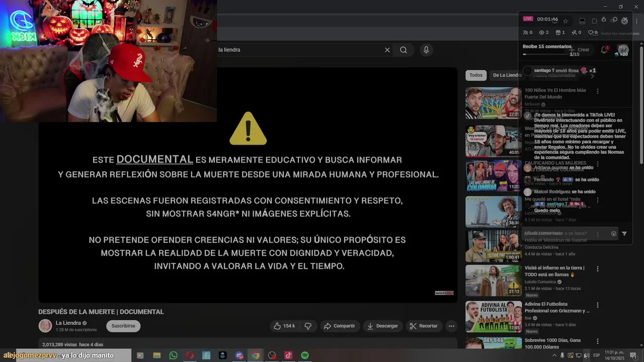The height and width of the screenshot is (362, 644).
Task: Open the 'Adivina al futbolista' thumbnail
Action: (x=494, y=317)
